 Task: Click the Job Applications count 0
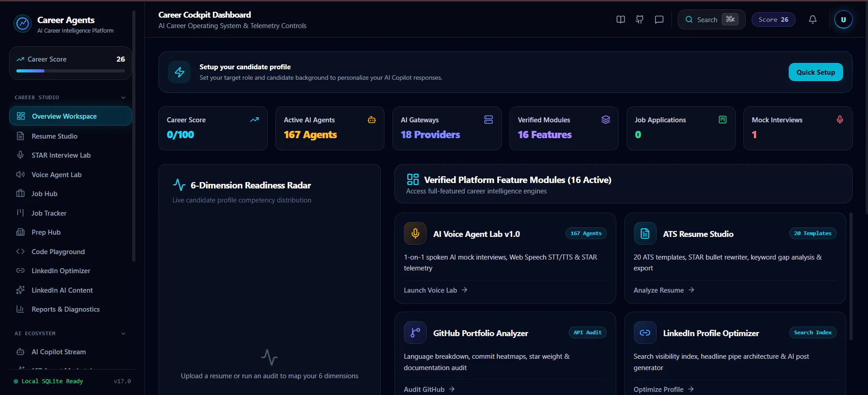coord(638,135)
